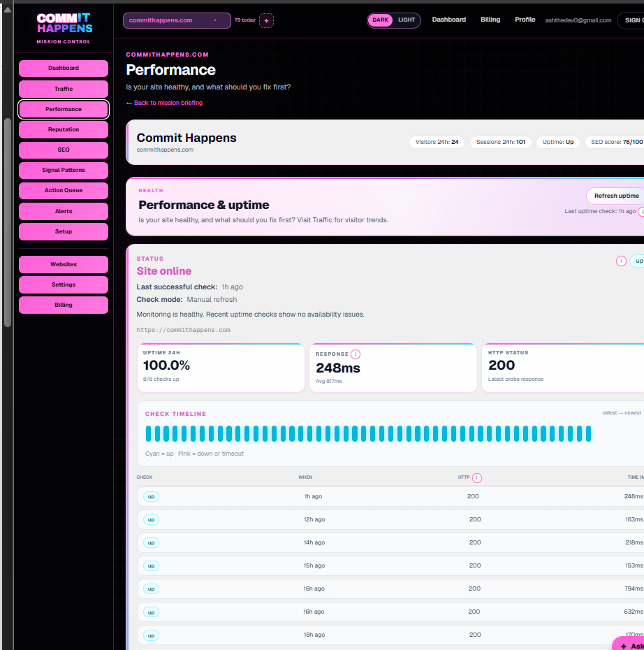
Task: Click the browser scroll-up arrow
Action: point(8,10)
